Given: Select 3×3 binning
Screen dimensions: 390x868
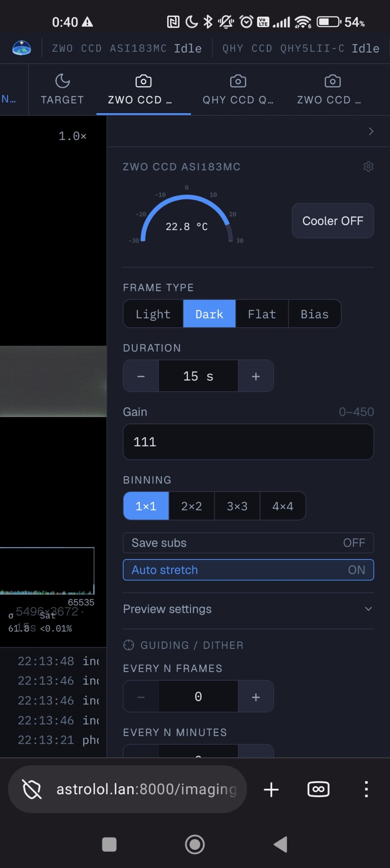Looking at the screenshot, I should (x=237, y=506).
